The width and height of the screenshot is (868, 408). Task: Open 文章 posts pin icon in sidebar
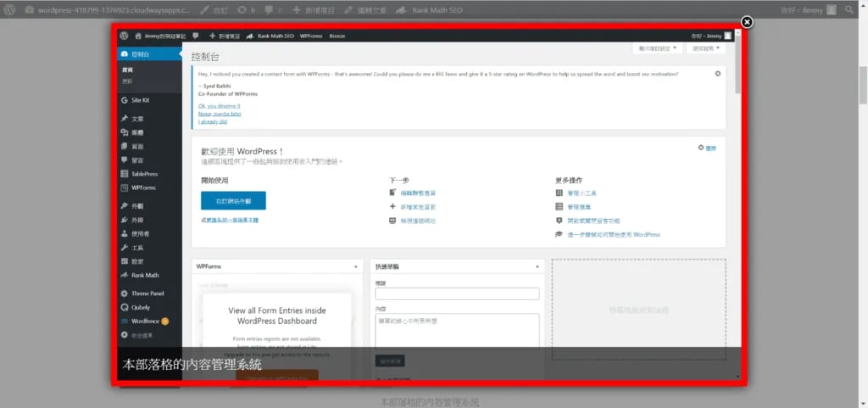[x=125, y=119]
